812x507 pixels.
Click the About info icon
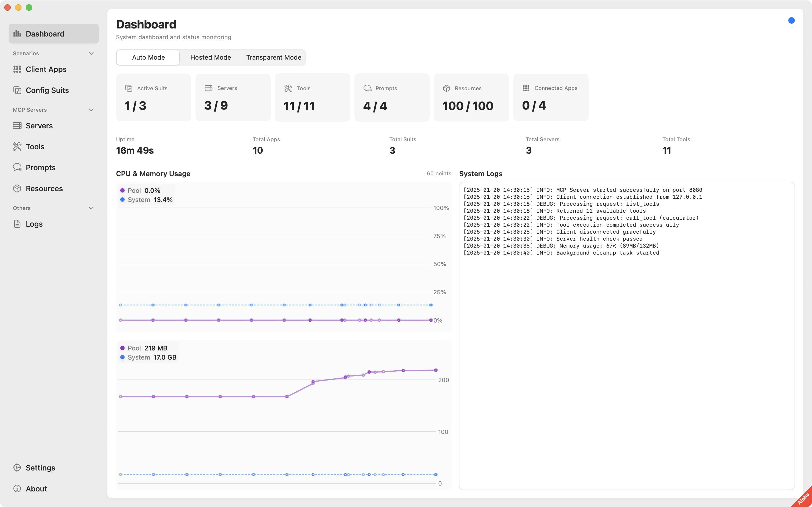click(x=17, y=488)
